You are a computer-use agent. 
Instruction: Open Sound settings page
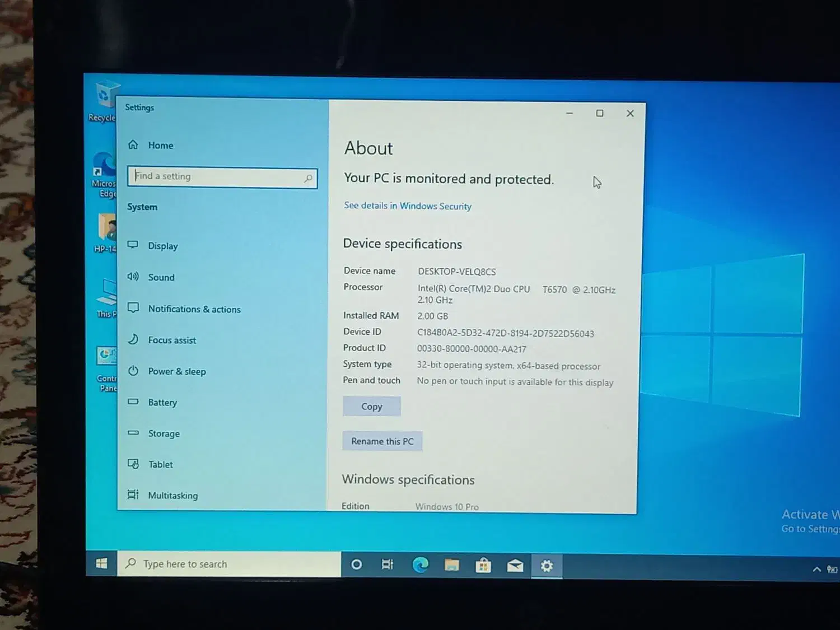(x=161, y=277)
